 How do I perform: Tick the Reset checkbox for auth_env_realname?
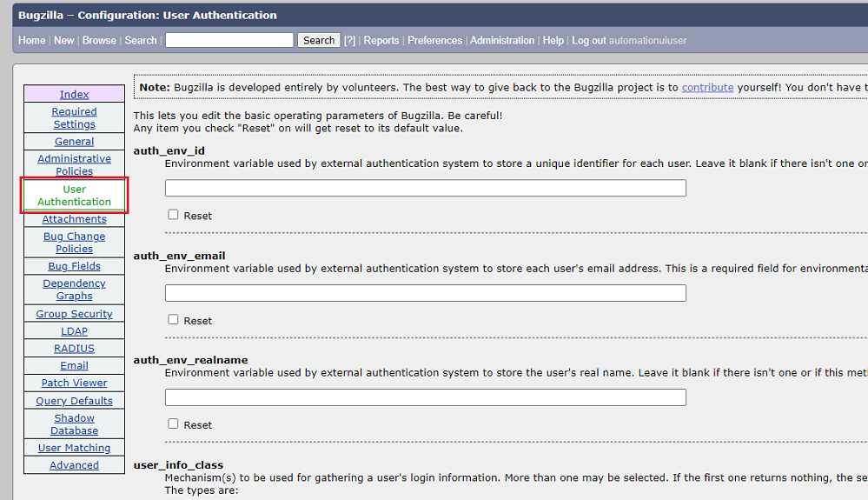coord(173,424)
